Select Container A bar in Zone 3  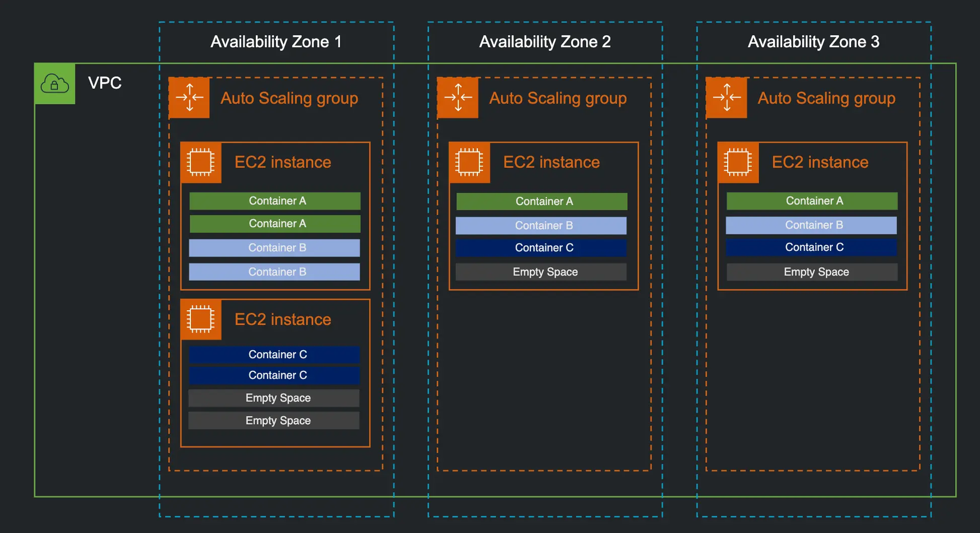[812, 201]
